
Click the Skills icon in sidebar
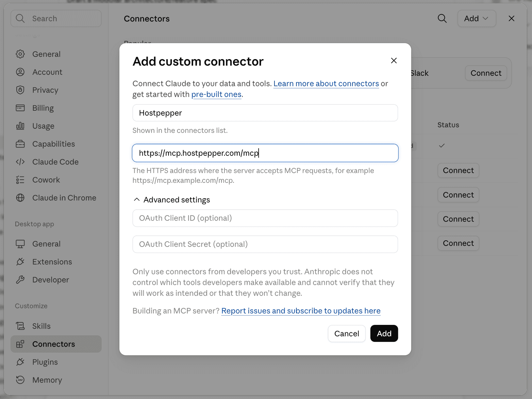(x=20, y=326)
